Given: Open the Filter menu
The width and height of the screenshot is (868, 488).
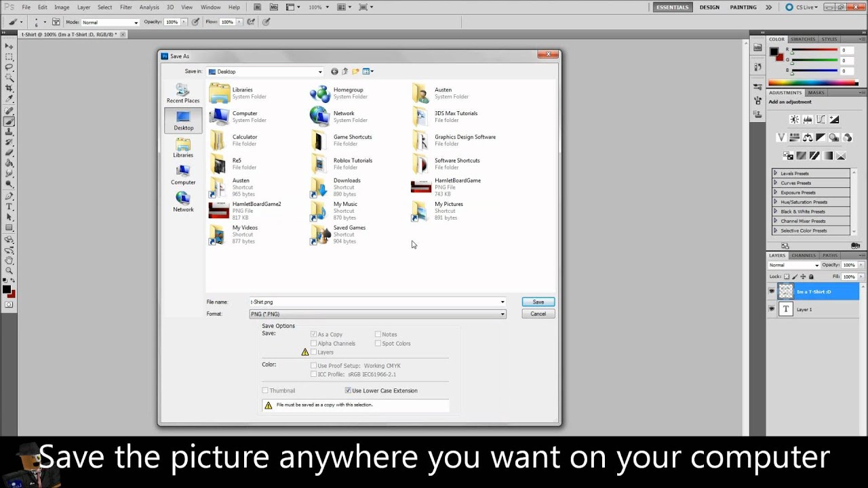Looking at the screenshot, I should (126, 7).
